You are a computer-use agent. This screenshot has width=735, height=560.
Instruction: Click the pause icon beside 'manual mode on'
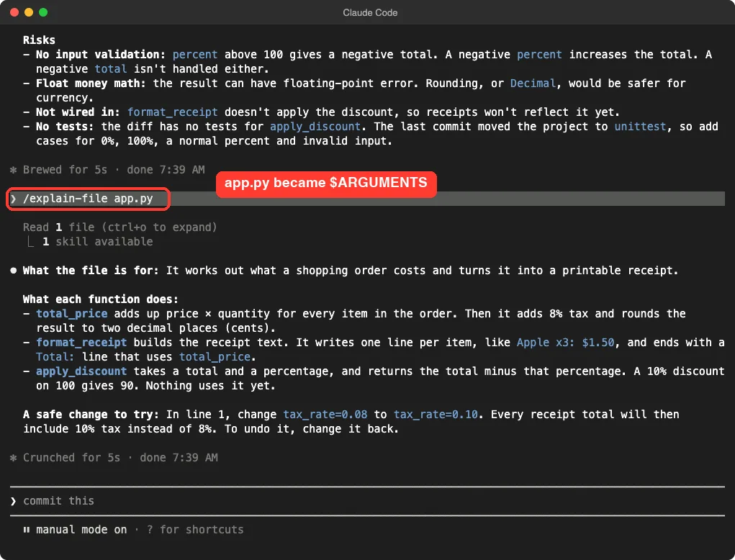tap(26, 530)
